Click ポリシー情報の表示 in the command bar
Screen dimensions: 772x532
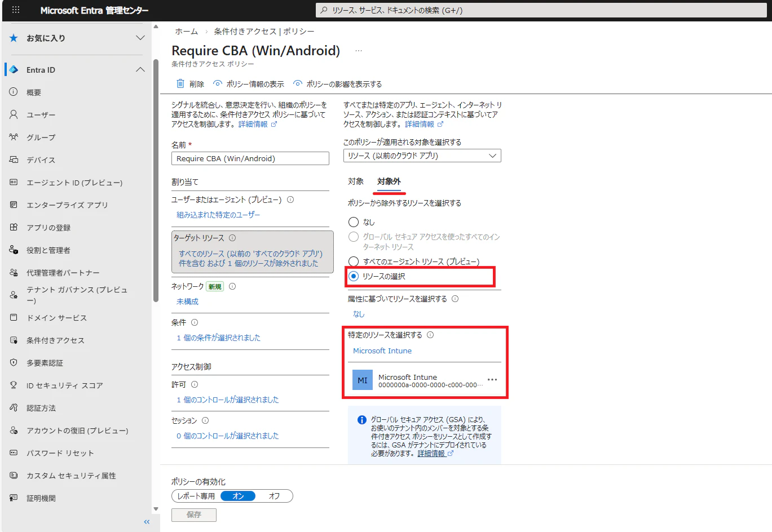pyautogui.click(x=249, y=84)
